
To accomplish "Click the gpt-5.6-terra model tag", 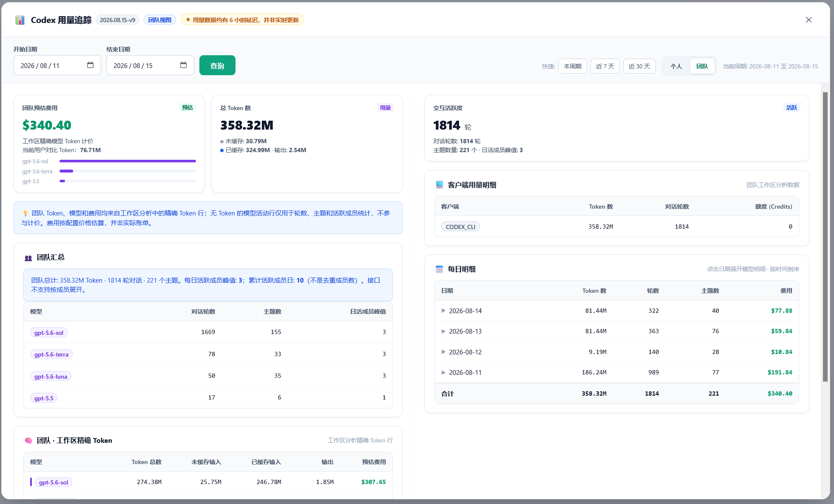I will click(51, 354).
